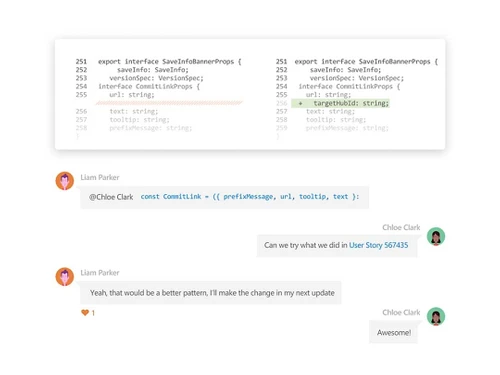Click line 251 'export interface SaveInfoBannerProps' in right pane
This screenshot has height=375, width=500.
[366, 62]
